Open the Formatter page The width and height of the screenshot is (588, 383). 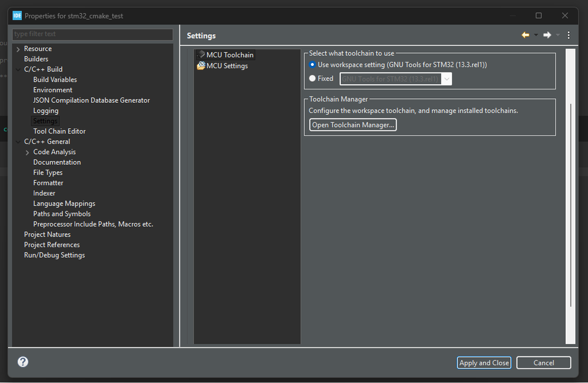pyautogui.click(x=48, y=183)
